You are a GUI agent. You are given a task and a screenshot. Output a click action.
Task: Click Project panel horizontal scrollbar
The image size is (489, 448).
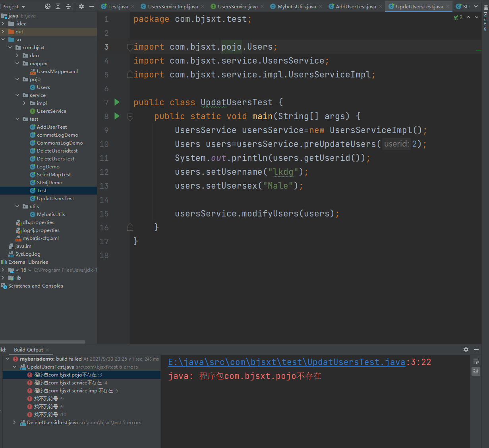[x=43, y=342]
